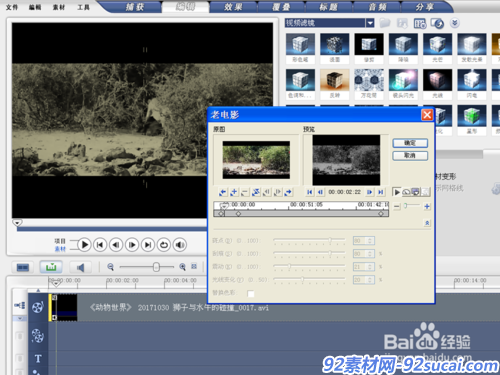Open the 文件 menu

12,7
